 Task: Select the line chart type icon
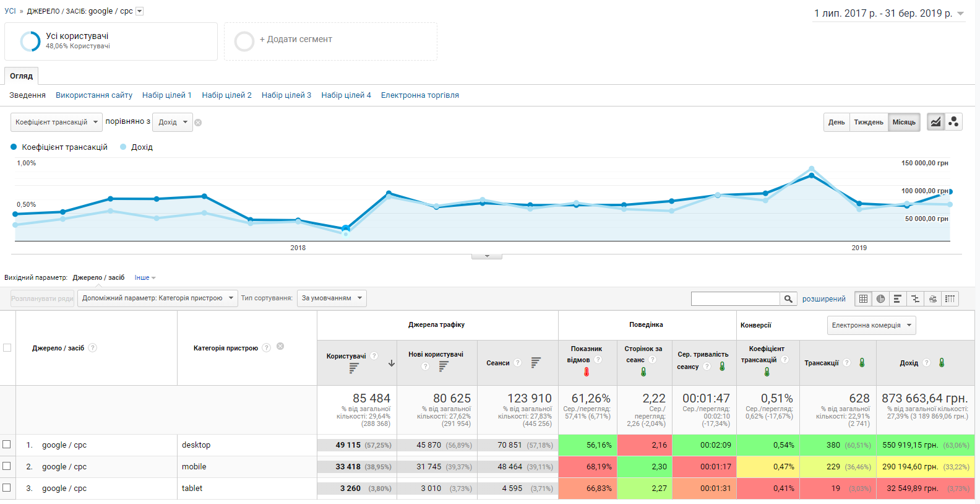(x=935, y=122)
